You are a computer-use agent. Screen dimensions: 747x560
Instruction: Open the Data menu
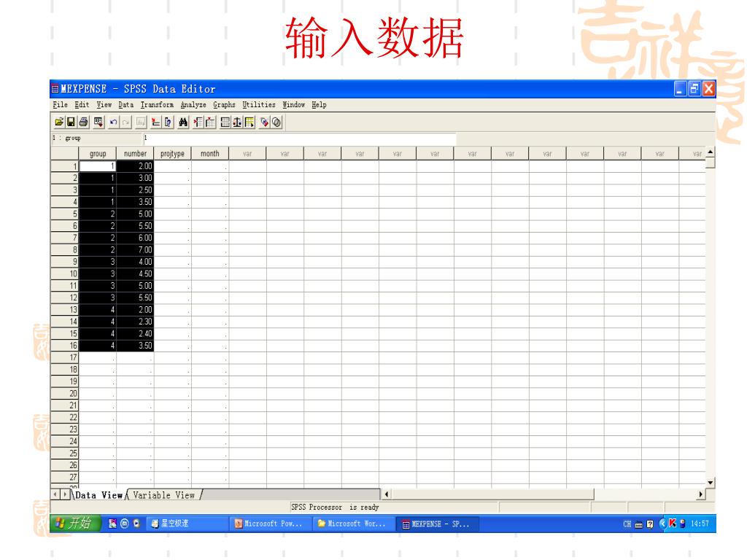(x=125, y=105)
